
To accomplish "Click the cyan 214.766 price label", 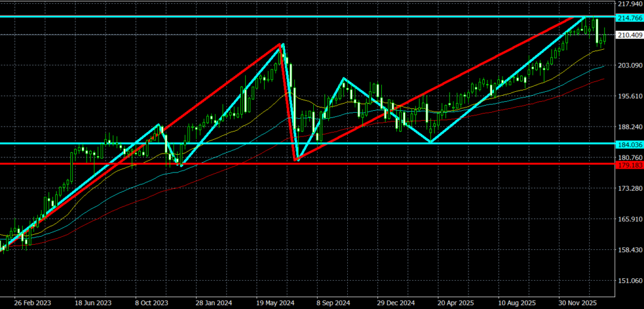I will pos(629,18).
